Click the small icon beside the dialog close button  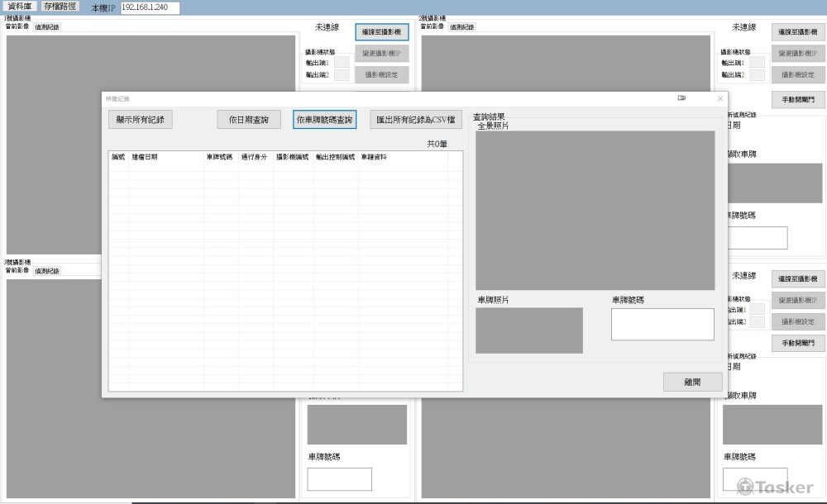681,98
